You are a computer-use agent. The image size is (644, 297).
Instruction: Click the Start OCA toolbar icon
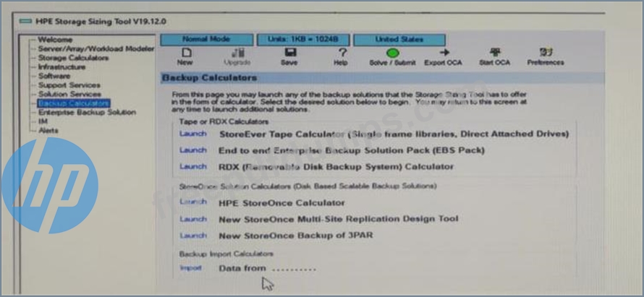495,53
